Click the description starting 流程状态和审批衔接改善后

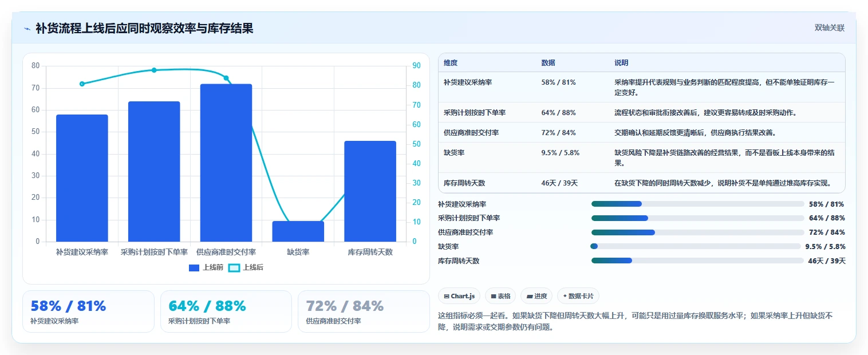pos(705,113)
